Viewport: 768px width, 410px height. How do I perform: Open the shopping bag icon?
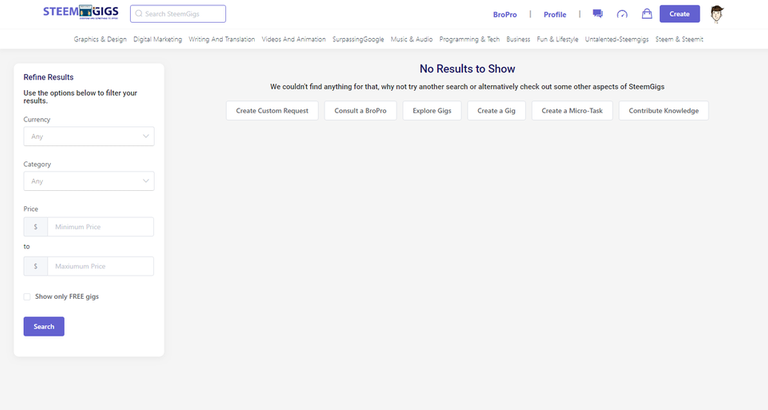pos(647,14)
